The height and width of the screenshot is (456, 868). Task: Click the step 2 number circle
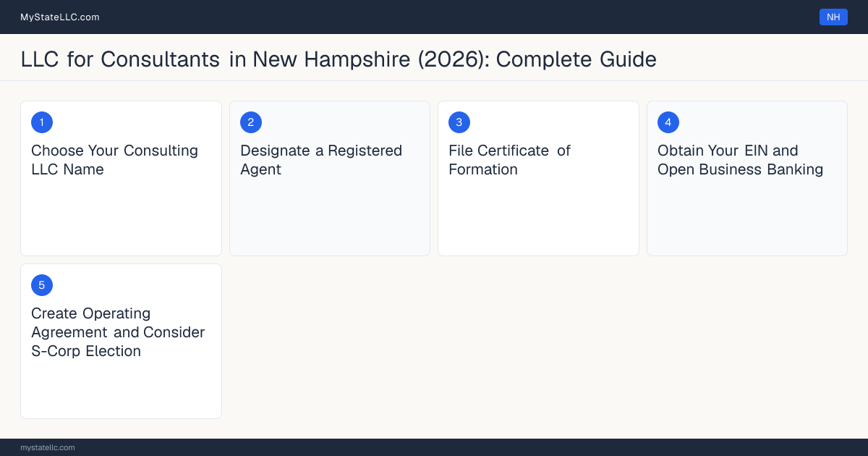click(251, 122)
